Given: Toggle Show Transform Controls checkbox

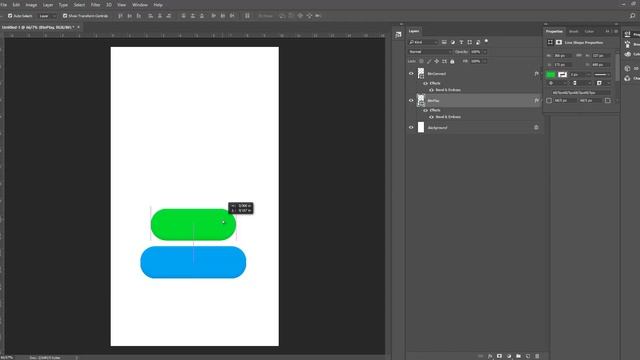Looking at the screenshot, I should [x=65, y=16].
